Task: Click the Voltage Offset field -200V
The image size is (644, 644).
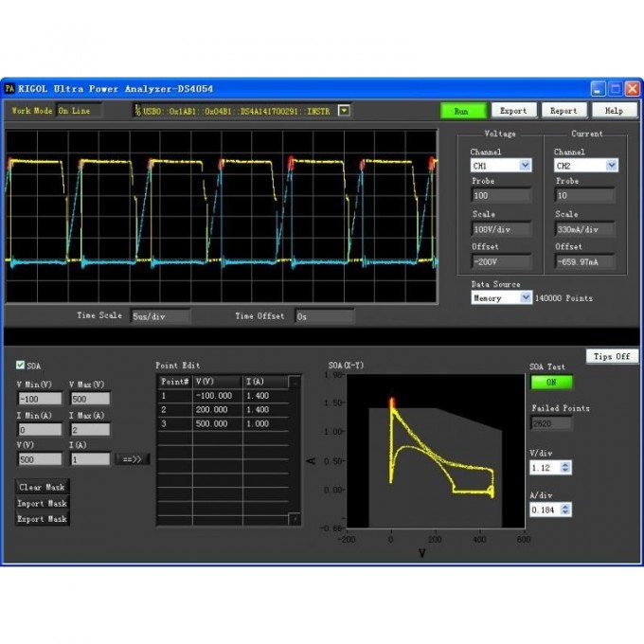Action: click(x=501, y=261)
